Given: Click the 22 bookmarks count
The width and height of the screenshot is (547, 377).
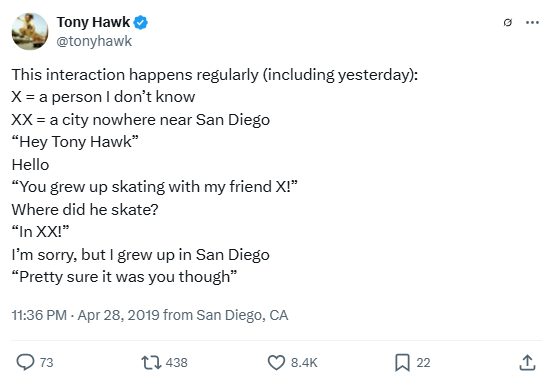Looking at the screenshot, I should [x=423, y=363].
